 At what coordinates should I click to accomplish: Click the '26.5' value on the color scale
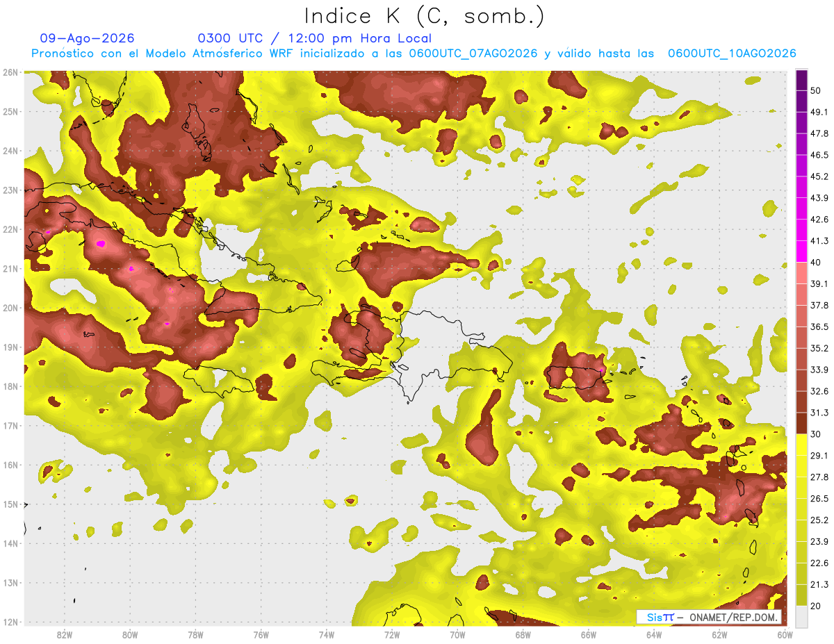tap(819, 499)
